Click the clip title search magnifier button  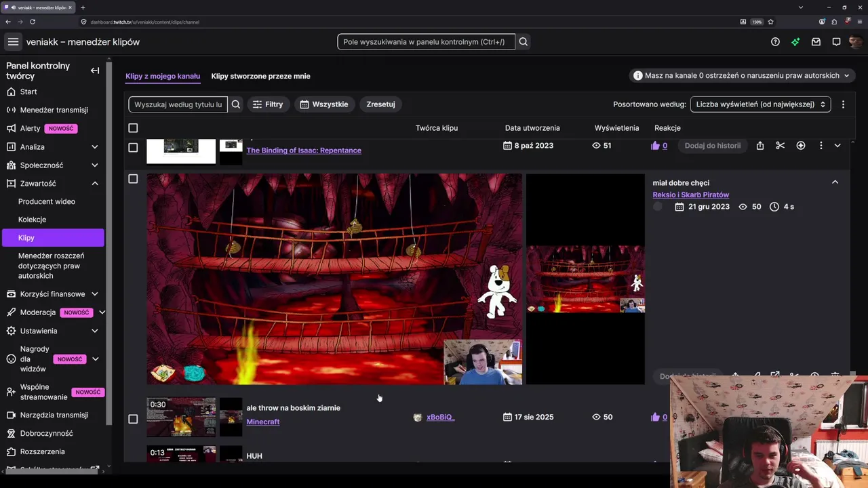point(236,104)
